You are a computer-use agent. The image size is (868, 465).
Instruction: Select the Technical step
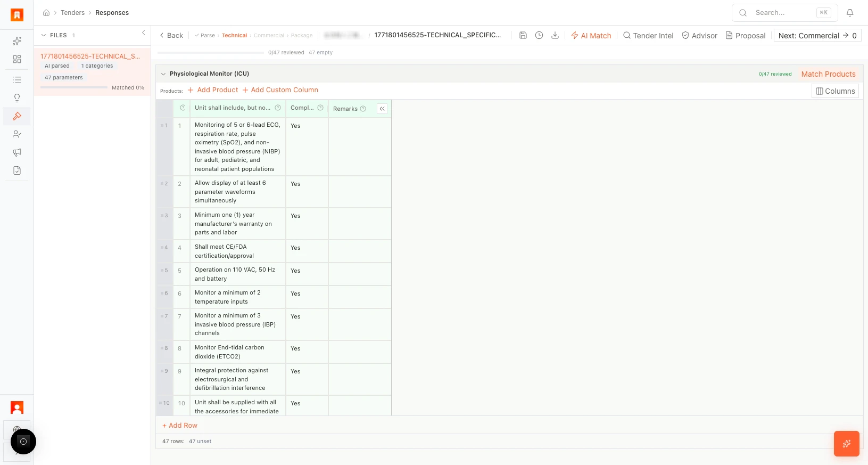(x=234, y=36)
